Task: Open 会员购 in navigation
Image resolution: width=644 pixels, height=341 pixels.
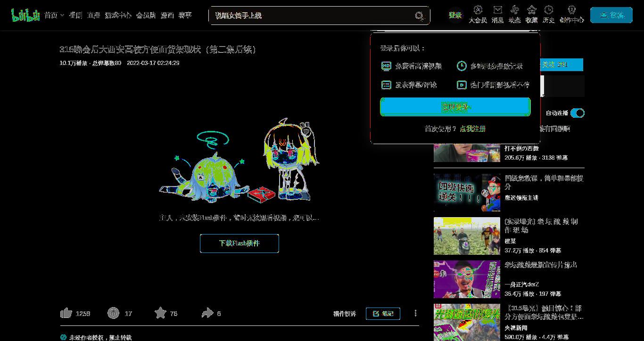Action: 146,15
